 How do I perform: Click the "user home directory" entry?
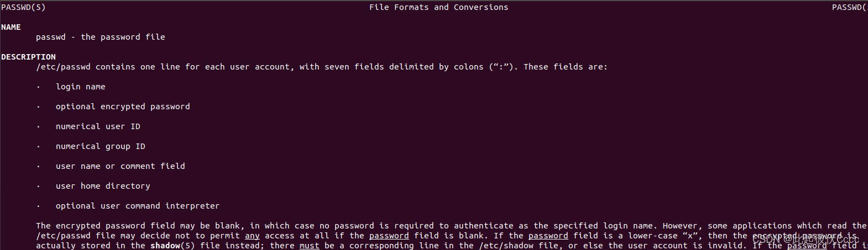click(x=103, y=186)
